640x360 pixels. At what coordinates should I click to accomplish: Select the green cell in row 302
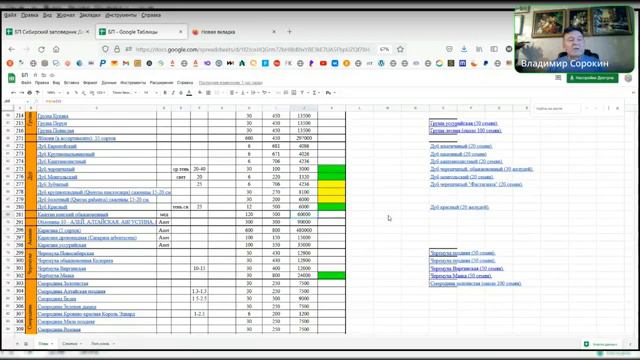331,276
